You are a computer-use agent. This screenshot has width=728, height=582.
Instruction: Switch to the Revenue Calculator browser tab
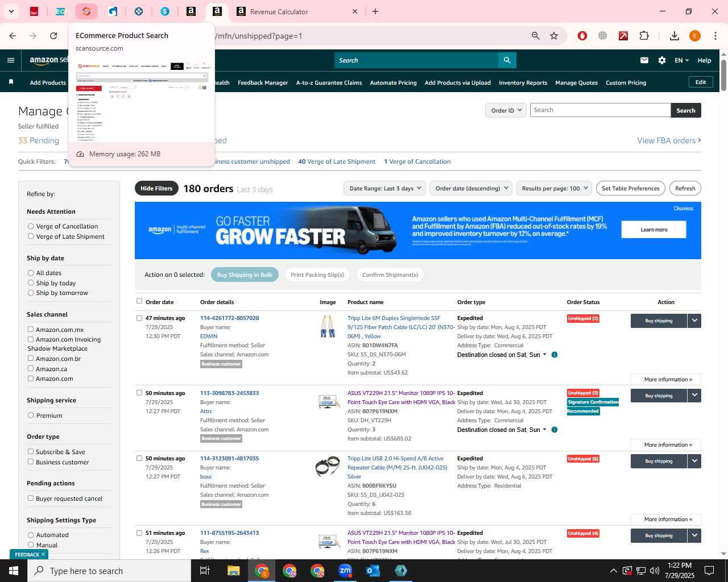297,11
